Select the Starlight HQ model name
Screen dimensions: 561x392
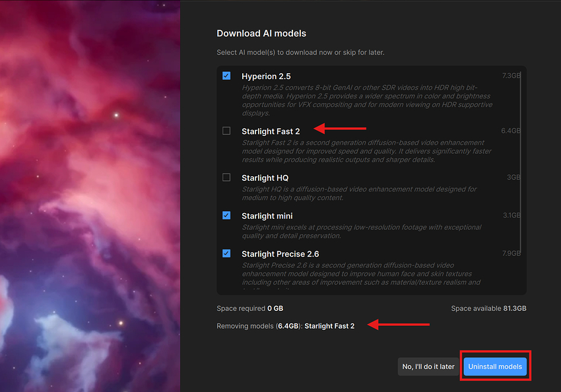pos(265,178)
